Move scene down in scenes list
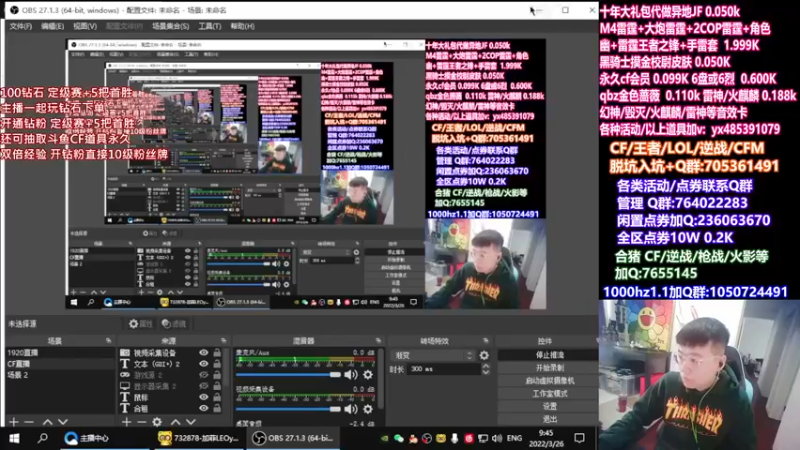Viewport: 800px width, 450px height. 63,421
